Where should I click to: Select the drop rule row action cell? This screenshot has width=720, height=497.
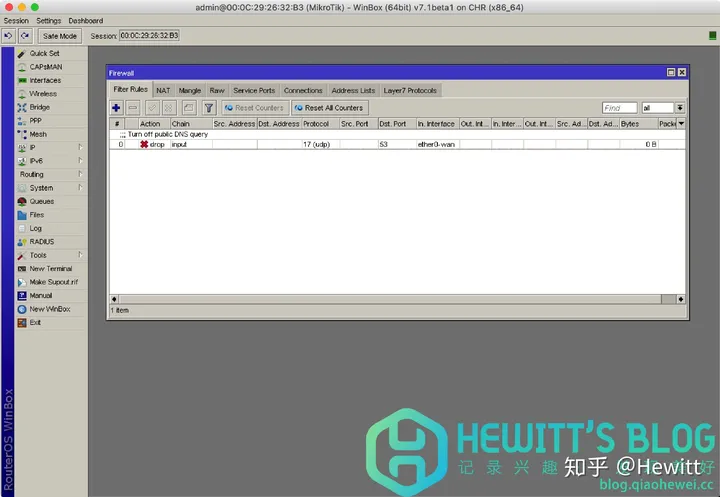pyautogui.click(x=154, y=145)
